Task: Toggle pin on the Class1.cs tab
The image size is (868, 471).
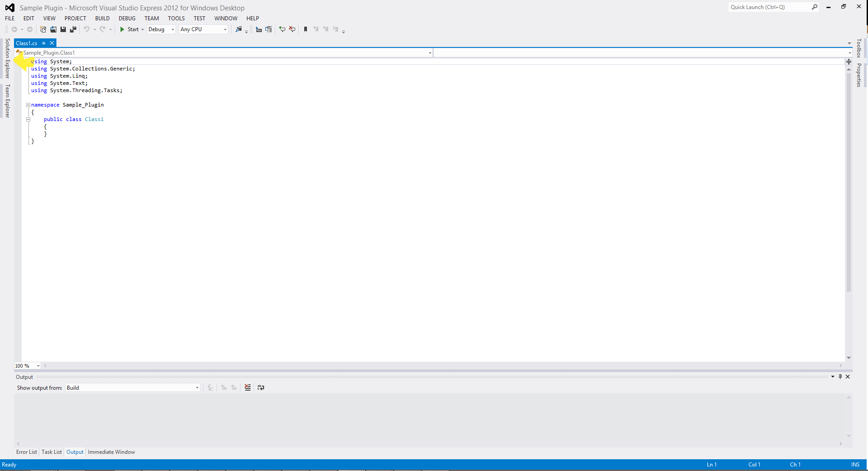Action: [44, 43]
